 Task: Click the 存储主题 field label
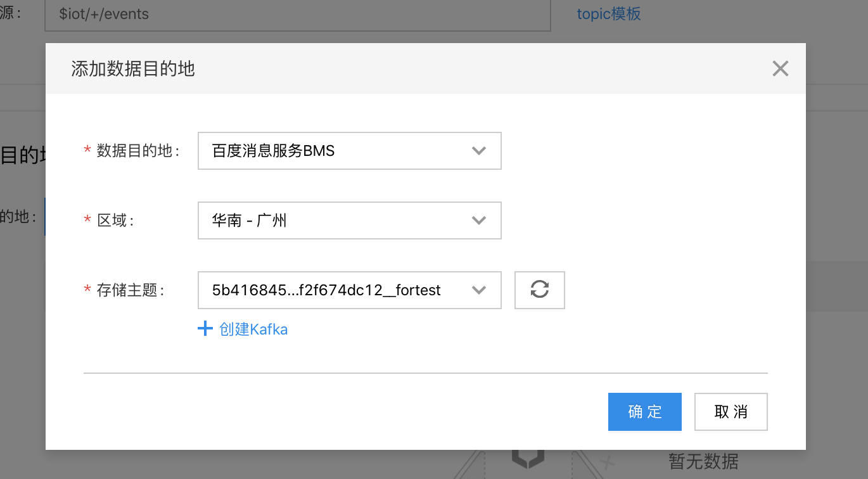point(131,290)
